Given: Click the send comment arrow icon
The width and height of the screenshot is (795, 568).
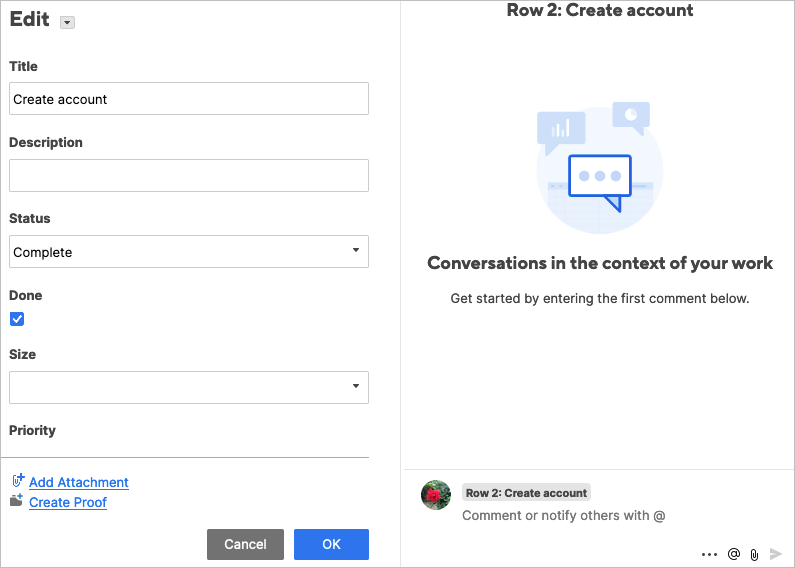Looking at the screenshot, I should (x=776, y=554).
